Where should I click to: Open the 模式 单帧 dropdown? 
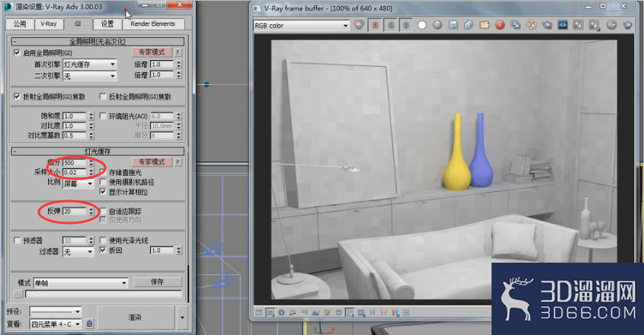(81, 283)
